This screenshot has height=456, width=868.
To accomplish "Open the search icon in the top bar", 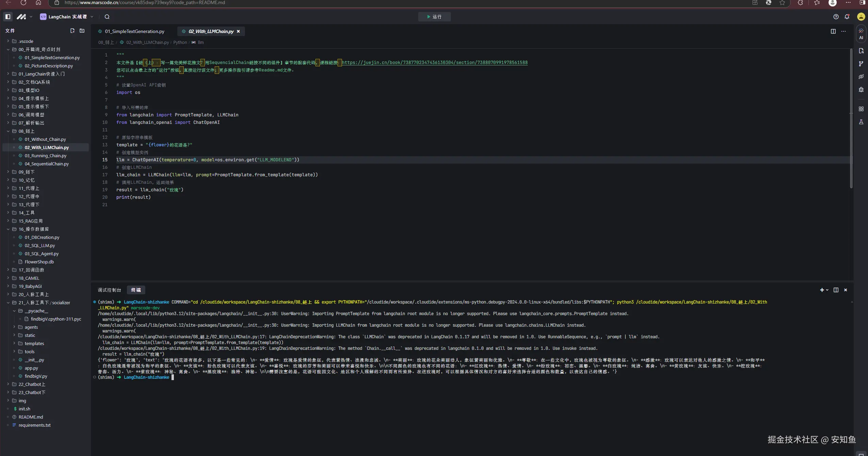I will click(x=107, y=17).
